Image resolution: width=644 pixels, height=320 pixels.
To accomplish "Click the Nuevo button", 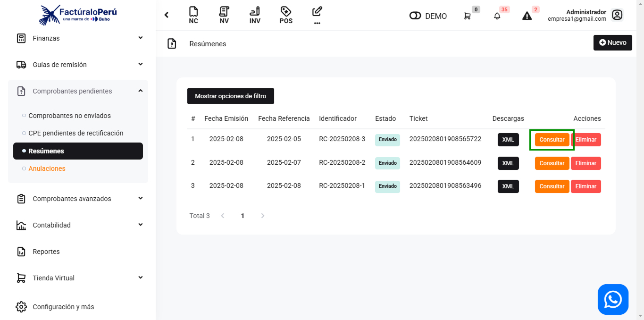I will pos(612,42).
